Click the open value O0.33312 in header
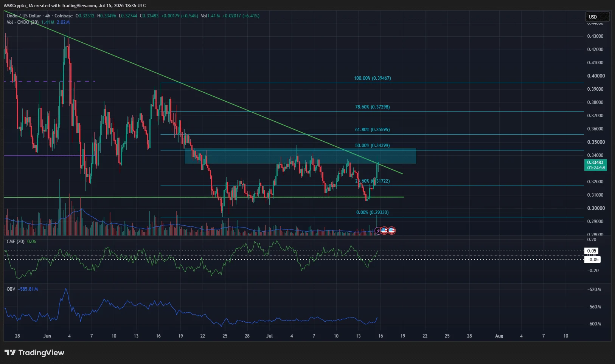The image size is (615, 364). [x=85, y=16]
